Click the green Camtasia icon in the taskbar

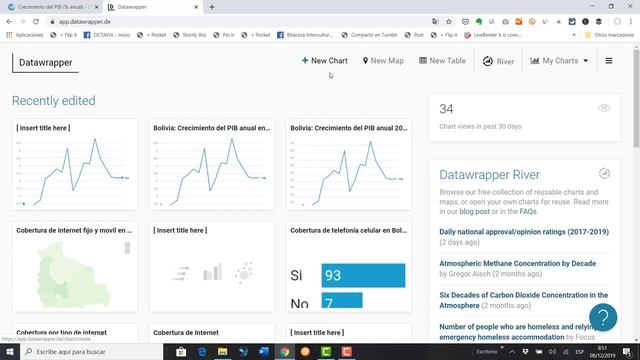click(x=326, y=351)
